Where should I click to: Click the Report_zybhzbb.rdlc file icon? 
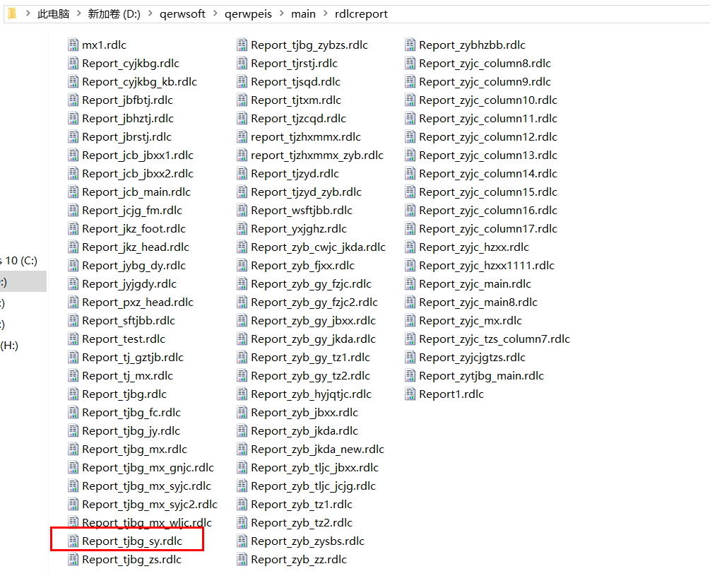tap(410, 45)
